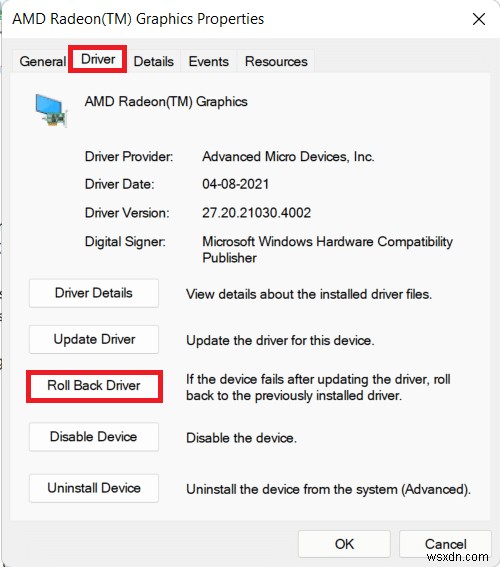Select the Microsoft Windows Hardware Compatibility Publisher text
The height and width of the screenshot is (567, 500).
[x=327, y=250]
